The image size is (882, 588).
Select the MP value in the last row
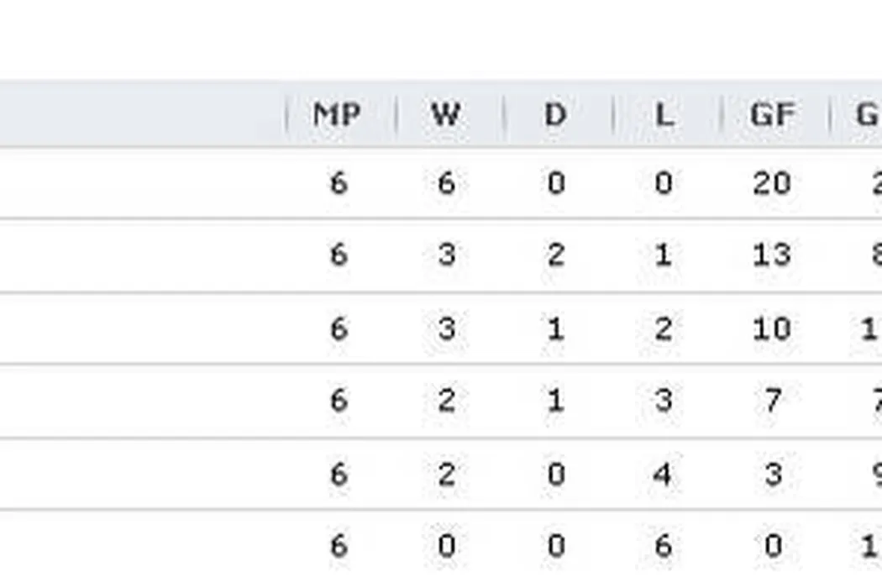click(338, 547)
